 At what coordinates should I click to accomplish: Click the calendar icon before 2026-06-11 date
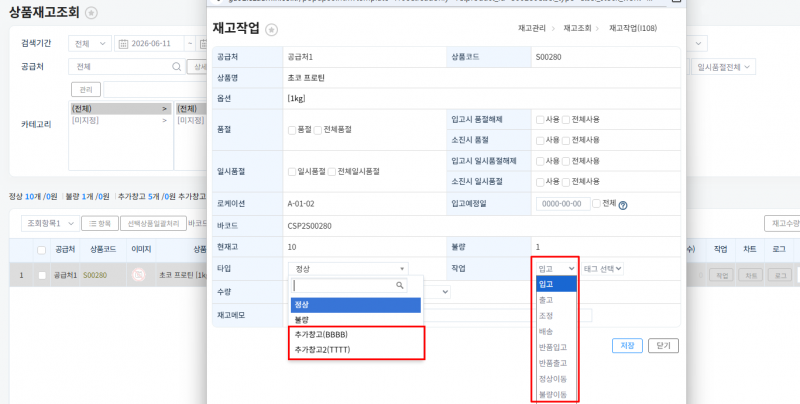tap(123, 44)
